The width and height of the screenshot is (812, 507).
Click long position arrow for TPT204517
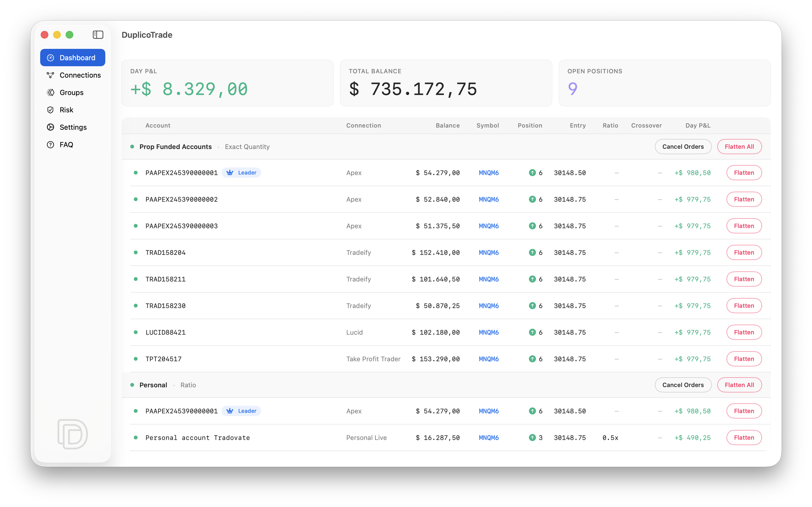pos(532,359)
